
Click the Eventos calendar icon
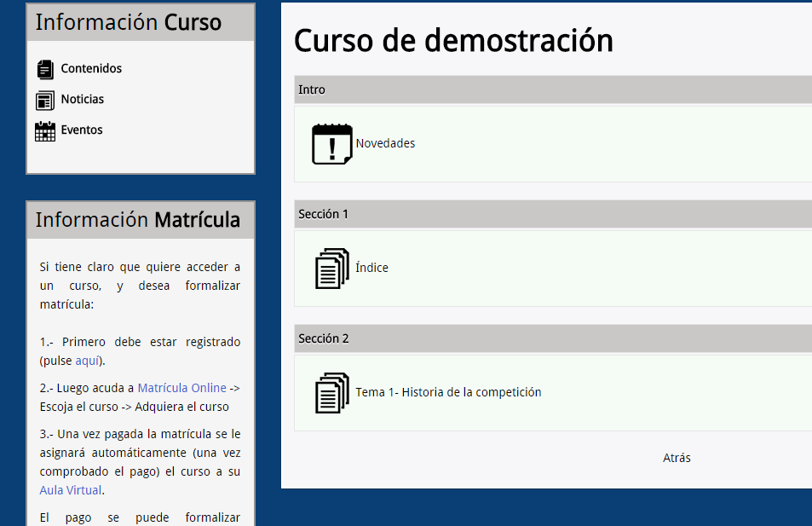pos(45,130)
